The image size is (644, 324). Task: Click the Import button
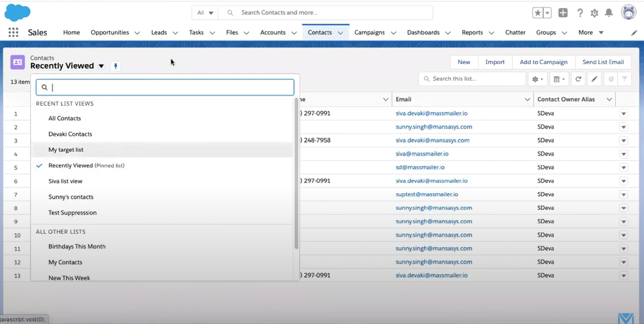click(x=495, y=62)
